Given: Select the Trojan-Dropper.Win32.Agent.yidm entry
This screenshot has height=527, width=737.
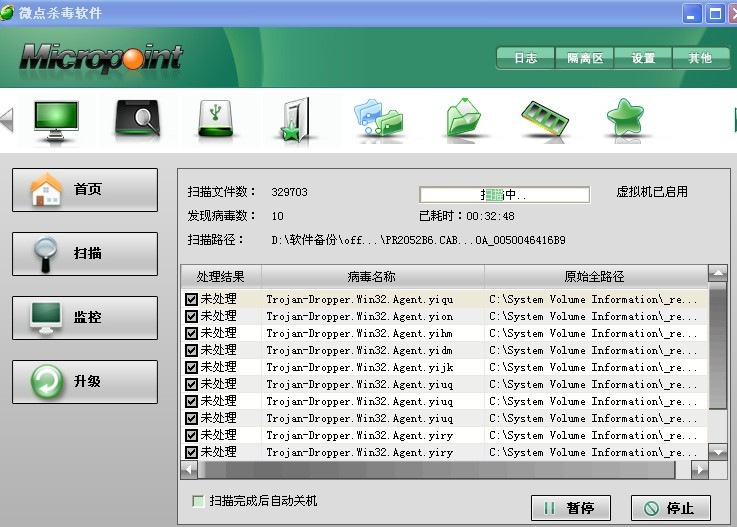Looking at the screenshot, I should tap(359, 350).
